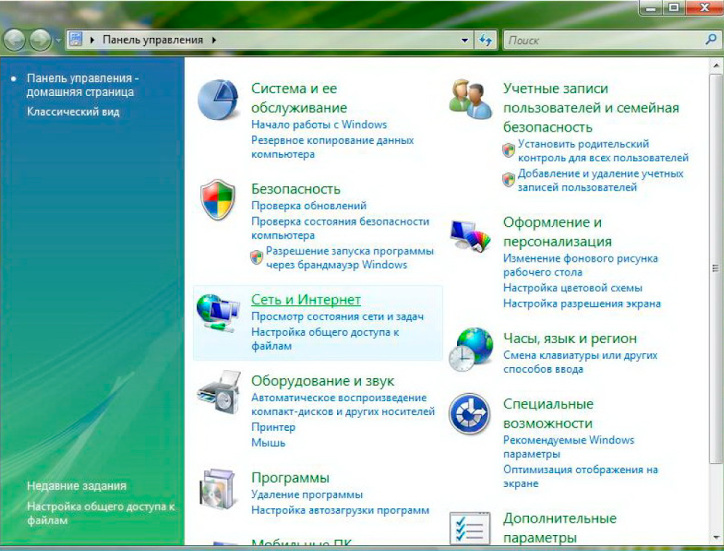The height and width of the screenshot is (551, 724).
Task: Click the Часы, язык и регион globe clock icon
Action: point(470,350)
